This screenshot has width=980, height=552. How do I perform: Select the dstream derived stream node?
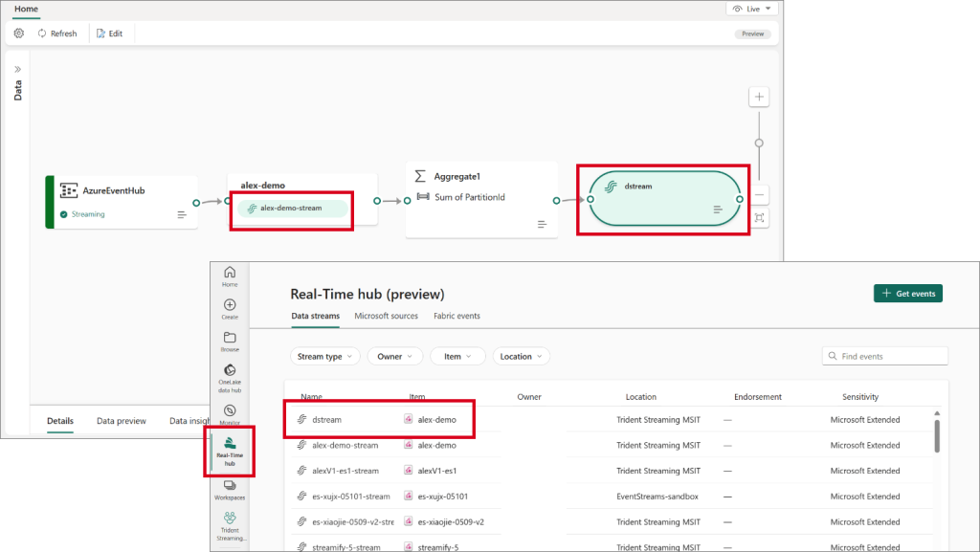pos(665,199)
